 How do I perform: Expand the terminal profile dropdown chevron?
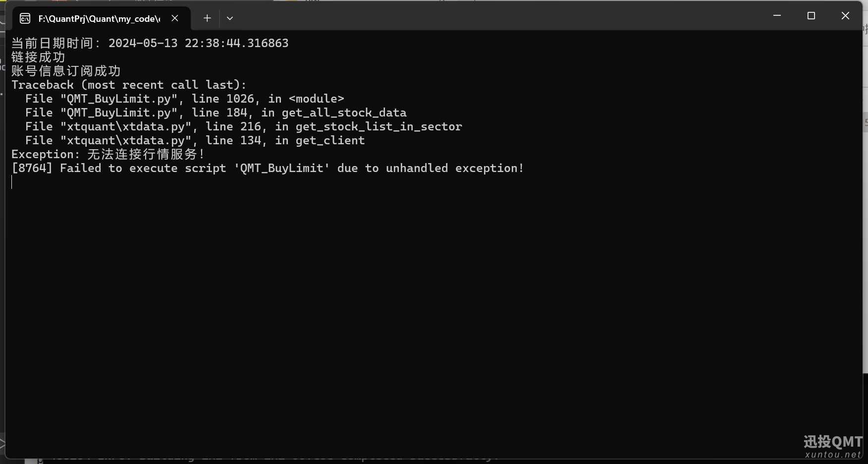pos(230,18)
